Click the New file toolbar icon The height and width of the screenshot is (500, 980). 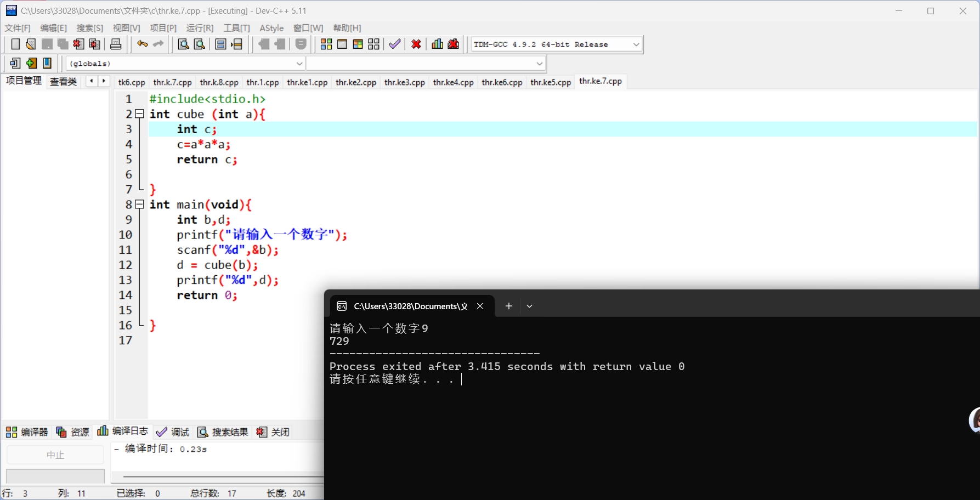coord(15,44)
